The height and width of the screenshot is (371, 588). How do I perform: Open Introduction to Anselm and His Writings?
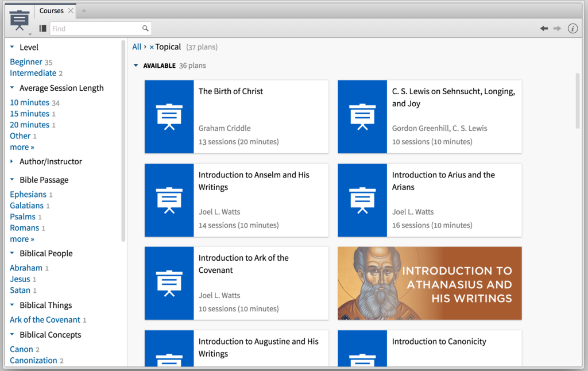(x=254, y=181)
